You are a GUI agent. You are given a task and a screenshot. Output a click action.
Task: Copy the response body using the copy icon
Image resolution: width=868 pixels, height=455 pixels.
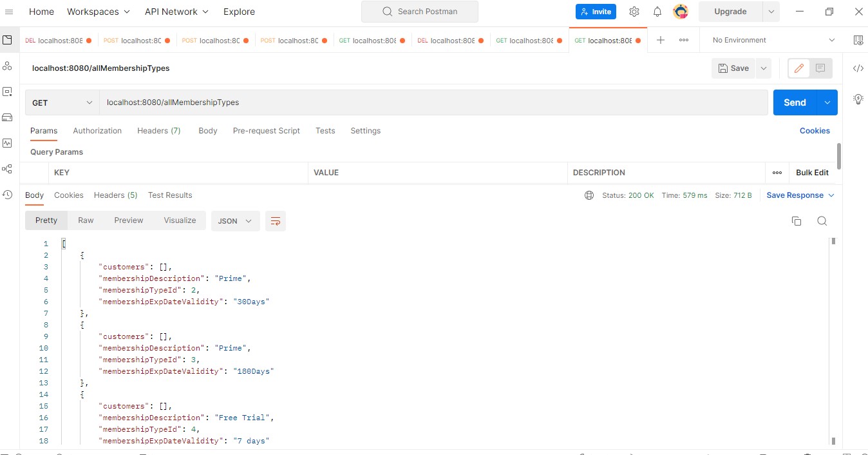(797, 220)
